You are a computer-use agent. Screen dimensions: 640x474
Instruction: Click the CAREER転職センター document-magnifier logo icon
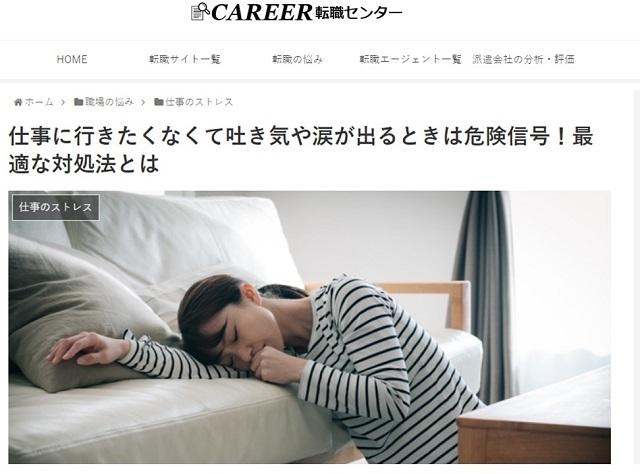pos(200,11)
